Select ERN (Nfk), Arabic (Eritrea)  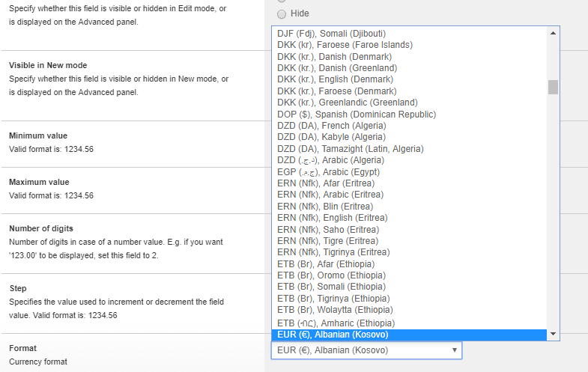pos(409,195)
